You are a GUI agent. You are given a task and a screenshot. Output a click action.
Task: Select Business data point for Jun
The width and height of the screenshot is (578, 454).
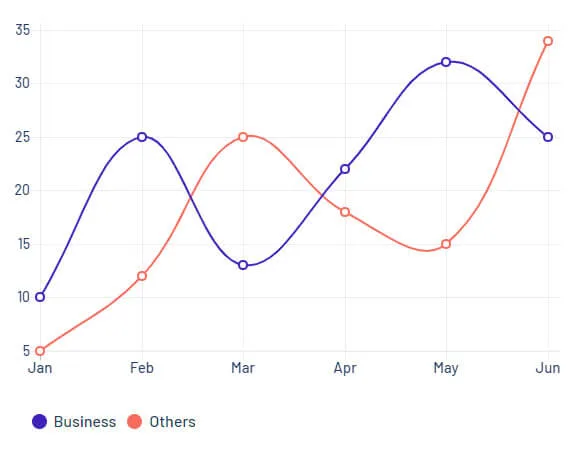click(x=548, y=137)
